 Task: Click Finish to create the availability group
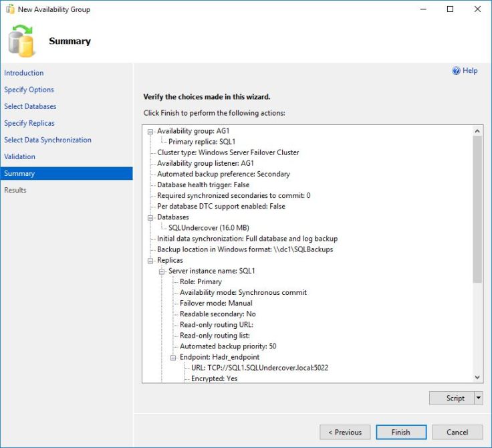click(x=401, y=433)
